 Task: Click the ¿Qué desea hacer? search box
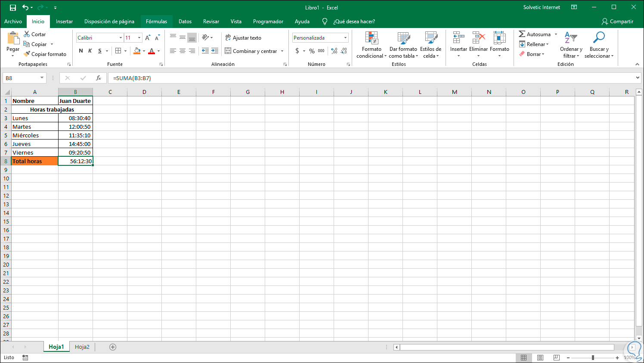(354, 22)
